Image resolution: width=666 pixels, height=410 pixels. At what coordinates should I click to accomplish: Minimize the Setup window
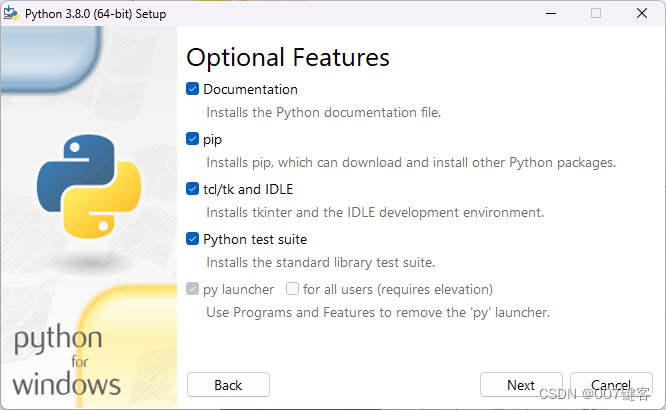point(551,14)
